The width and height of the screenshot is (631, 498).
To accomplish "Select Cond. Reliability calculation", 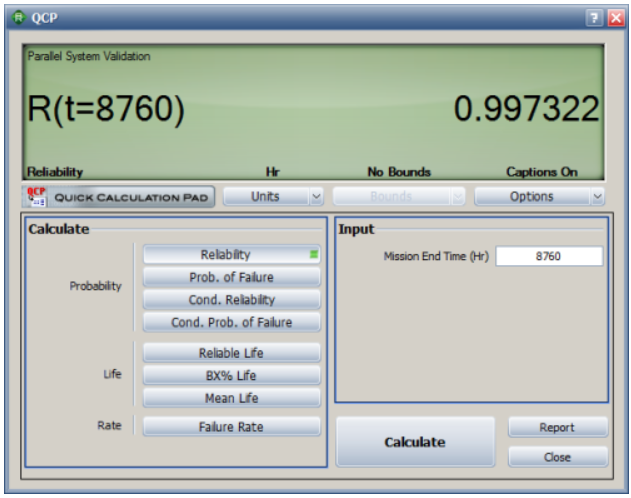I will (x=231, y=300).
